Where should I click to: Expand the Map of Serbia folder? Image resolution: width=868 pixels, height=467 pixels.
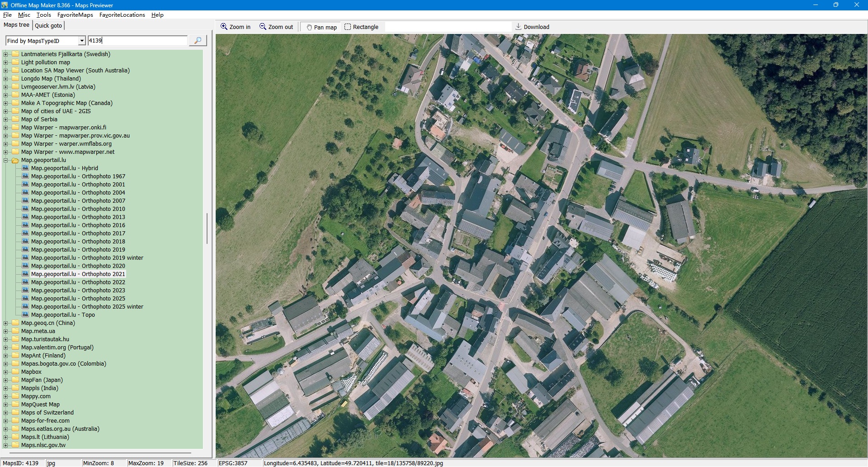click(6, 119)
